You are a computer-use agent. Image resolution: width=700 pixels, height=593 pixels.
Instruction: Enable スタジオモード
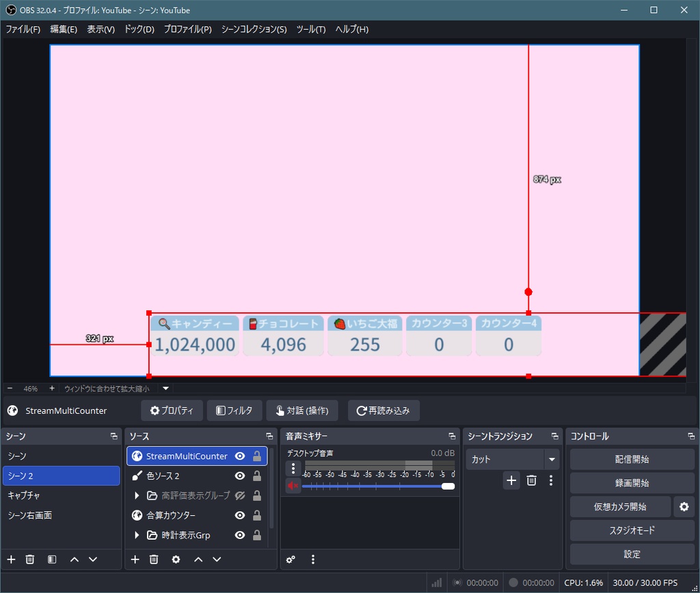coord(631,530)
